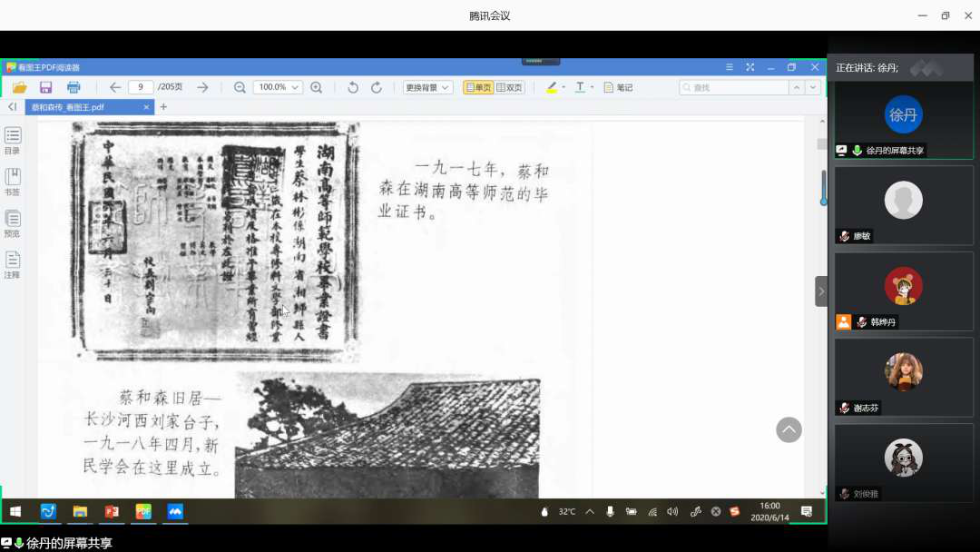Open the 书签 bookmarks panel

[x=13, y=182]
